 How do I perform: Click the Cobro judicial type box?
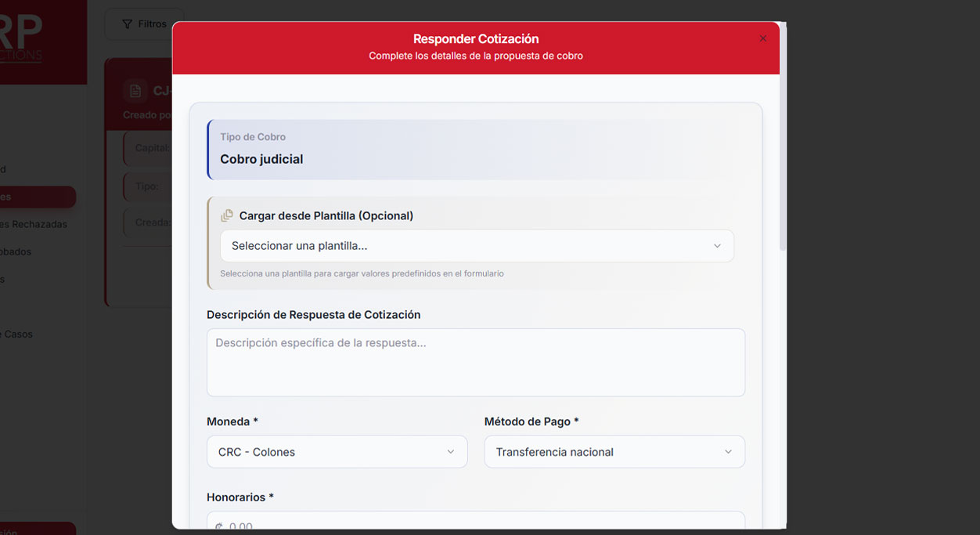475,150
